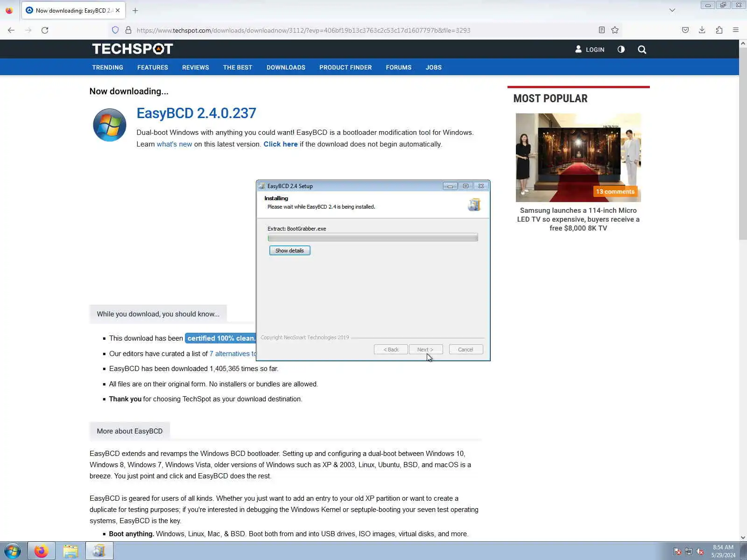The height and width of the screenshot is (560, 747).
Task: Open the TRENDING menu item
Action: click(107, 67)
